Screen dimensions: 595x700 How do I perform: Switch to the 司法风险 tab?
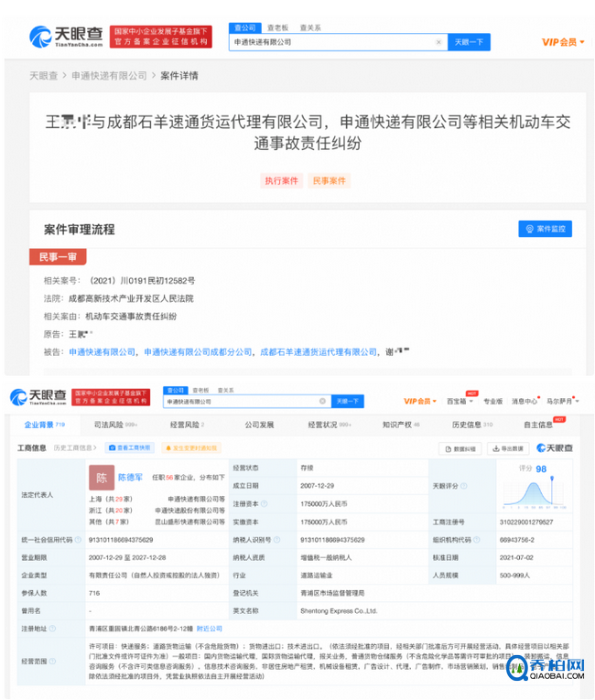click(x=115, y=425)
